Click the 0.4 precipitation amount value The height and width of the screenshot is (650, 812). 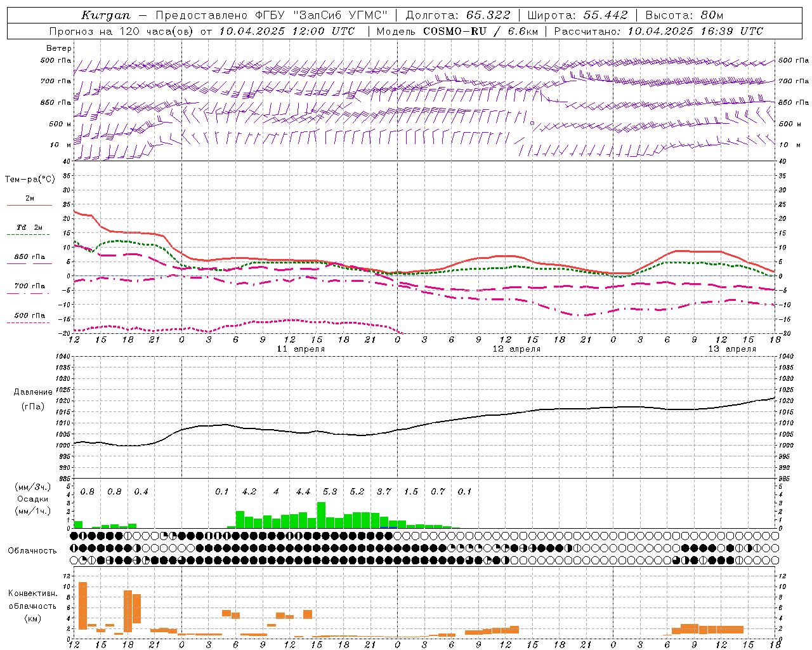coord(141,492)
